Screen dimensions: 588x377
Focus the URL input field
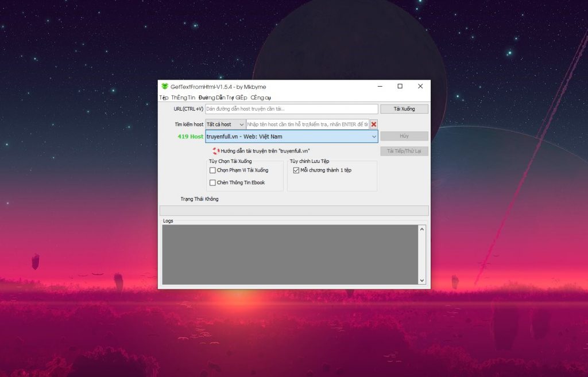[x=291, y=109]
